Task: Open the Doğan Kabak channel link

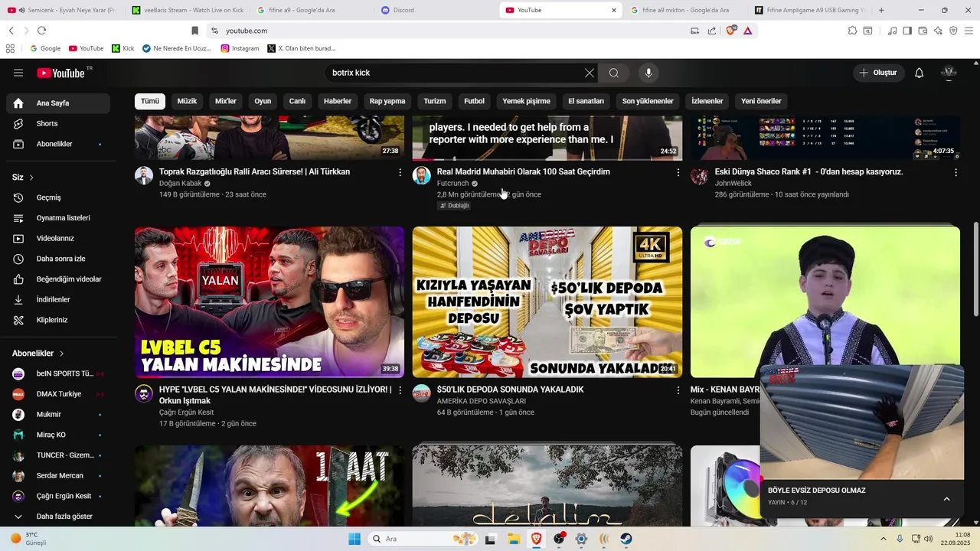Action: pos(181,184)
